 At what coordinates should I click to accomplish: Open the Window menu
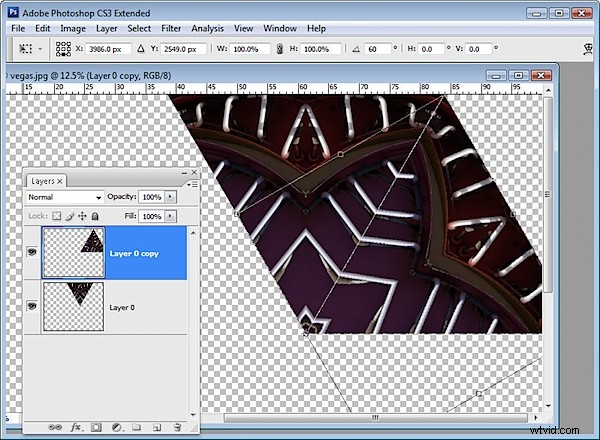click(280, 29)
